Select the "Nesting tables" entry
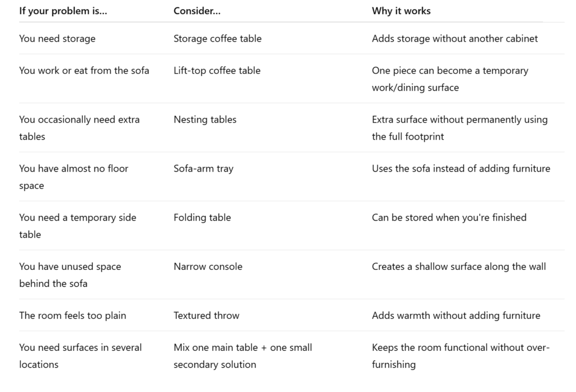The width and height of the screenshot is (576, 392). (205, 119)
